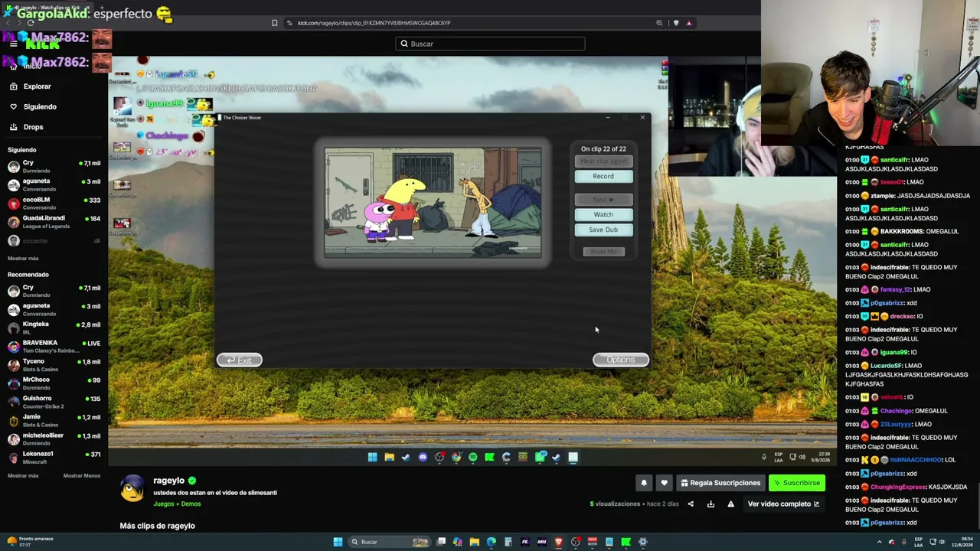
Task: Show hidden system tray icons
Action: [x=879, y=542]
